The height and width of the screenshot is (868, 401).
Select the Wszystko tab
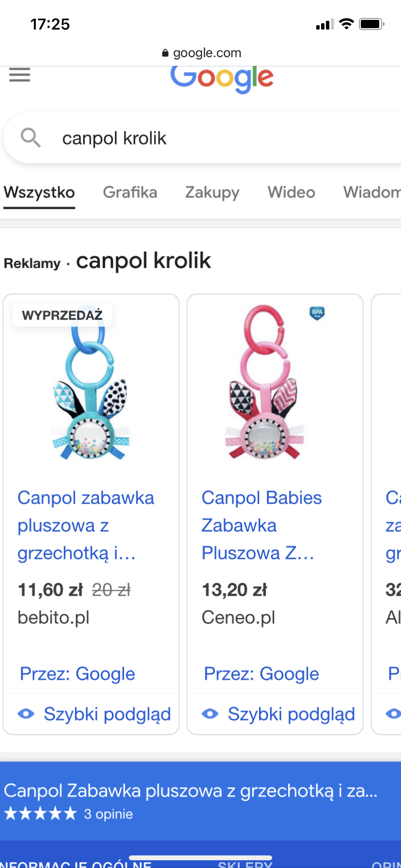[x=39, y=192]
